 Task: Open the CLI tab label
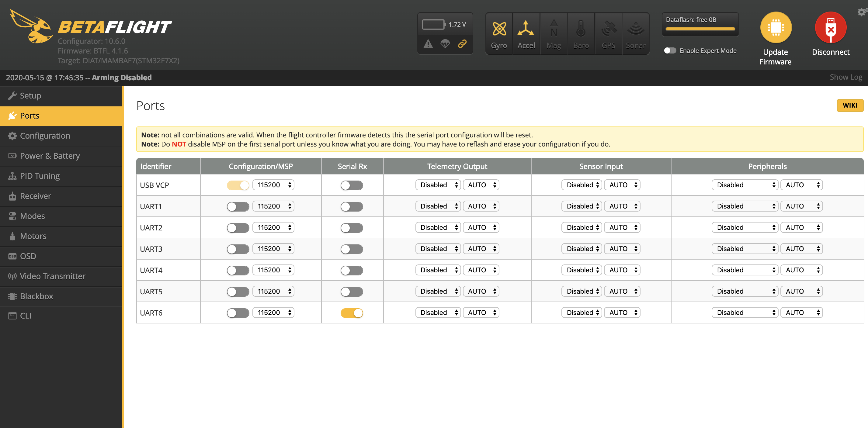[26, 316]
